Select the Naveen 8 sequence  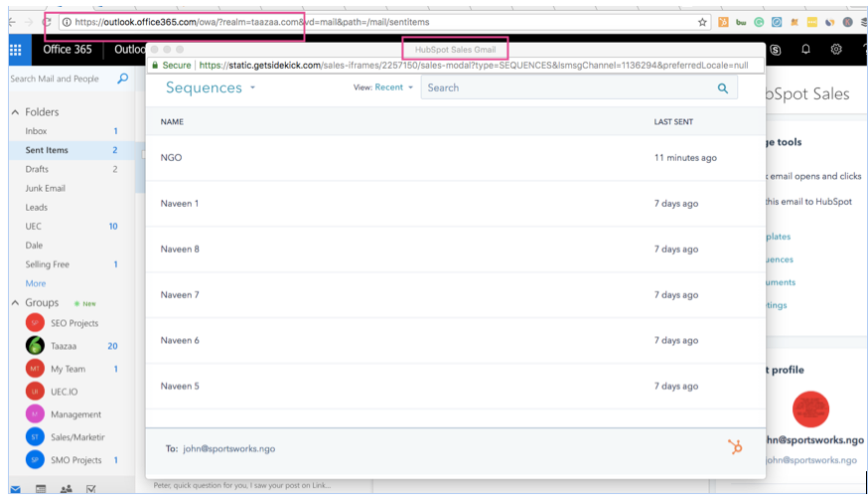(456, 249)
